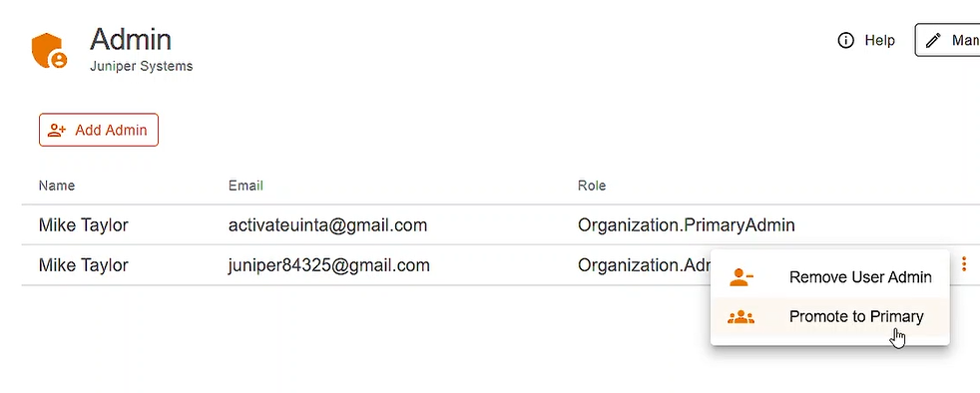Click the Name column header
This screenshot has width=980, height=393.
click(x=57, y=186)
